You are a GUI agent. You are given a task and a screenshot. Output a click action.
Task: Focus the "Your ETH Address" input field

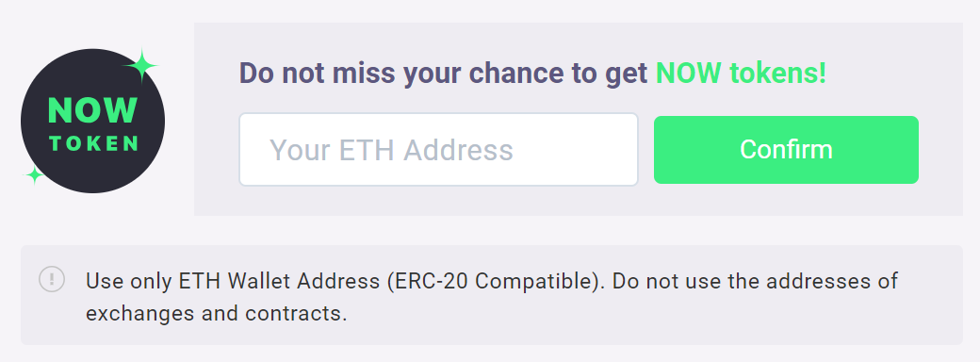click(439, 150)
